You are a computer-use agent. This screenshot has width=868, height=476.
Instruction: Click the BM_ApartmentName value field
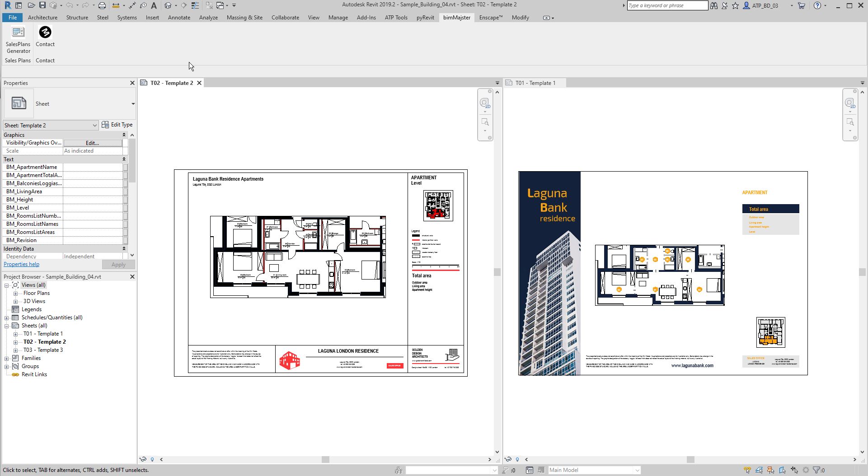[x=93, y=168]
